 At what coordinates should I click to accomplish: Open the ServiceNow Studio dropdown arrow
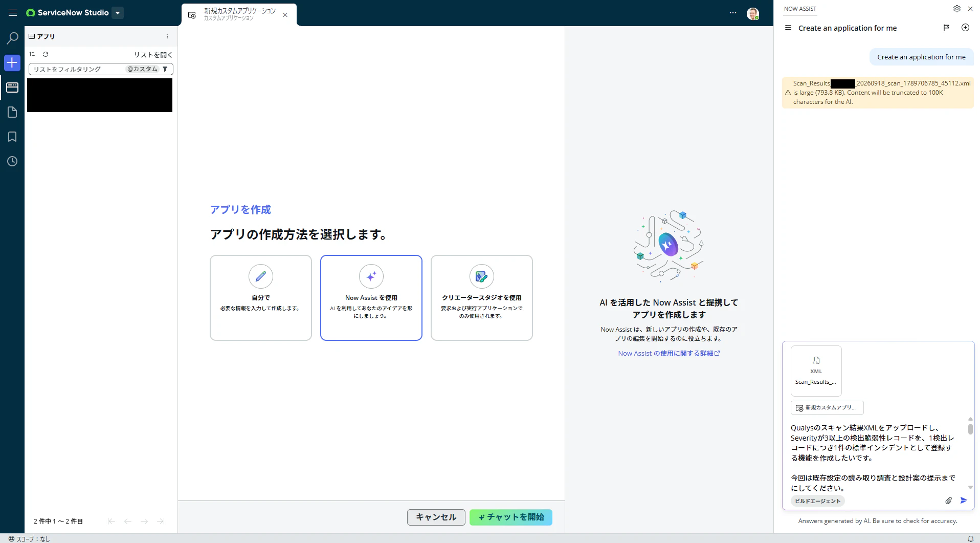coord(118,13)
